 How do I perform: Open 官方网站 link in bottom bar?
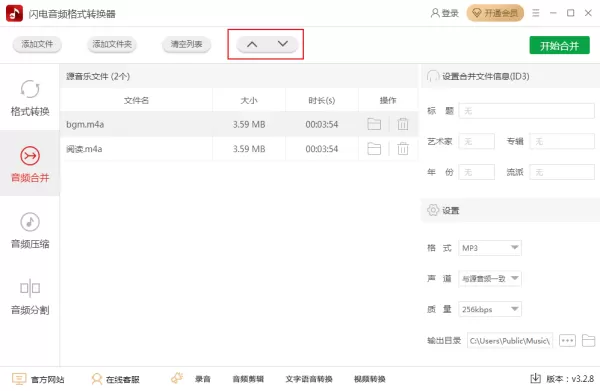(x=38, y=379)
